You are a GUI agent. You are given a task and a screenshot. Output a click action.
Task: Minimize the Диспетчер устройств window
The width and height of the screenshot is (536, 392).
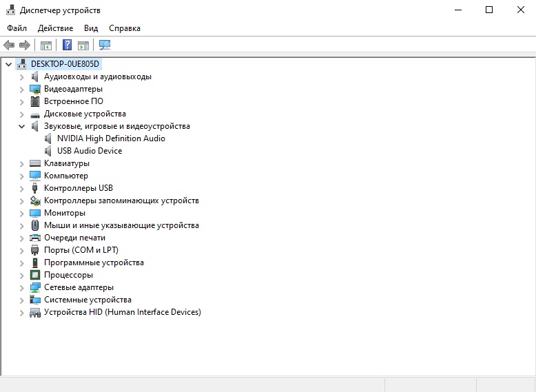458,10
